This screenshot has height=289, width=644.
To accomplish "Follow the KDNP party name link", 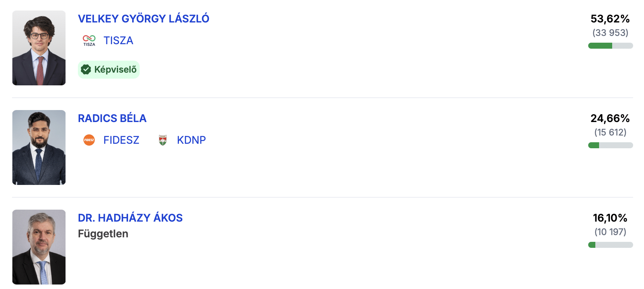I will [191, 140].
